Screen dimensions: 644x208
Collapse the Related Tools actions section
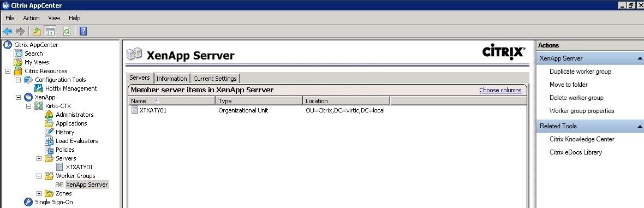coord(640,126)
